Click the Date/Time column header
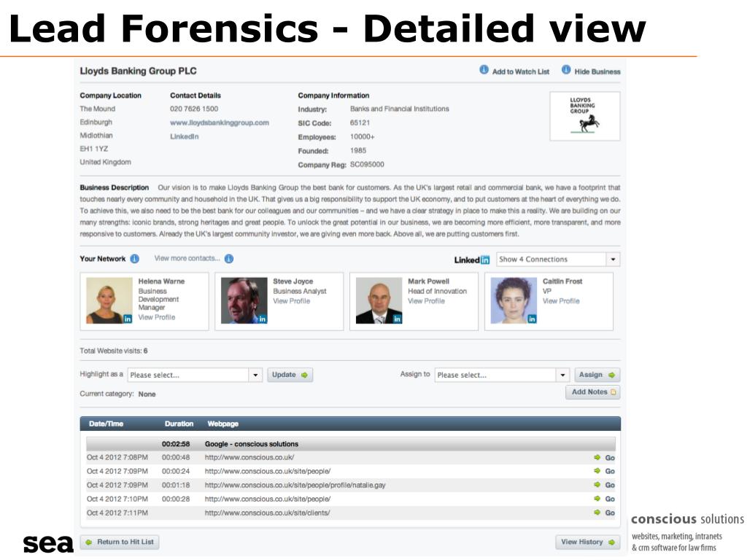Viewport: 747px width, 560px height. point(106,424)
